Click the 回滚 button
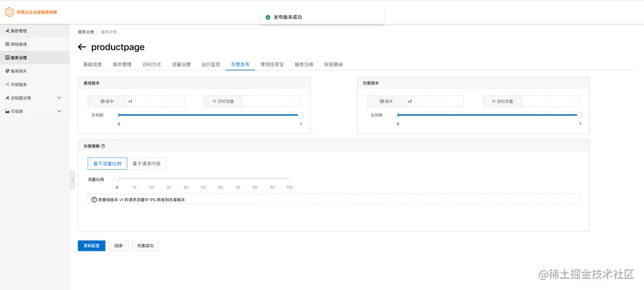The height and width of the screenshot is (290, 644). (118, 246)
